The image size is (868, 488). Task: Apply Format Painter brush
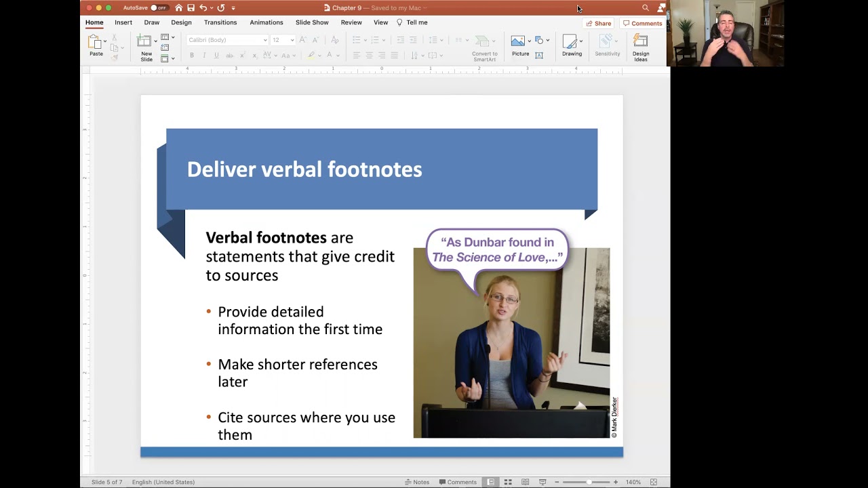pyautogui.click(x=115, y=58)
